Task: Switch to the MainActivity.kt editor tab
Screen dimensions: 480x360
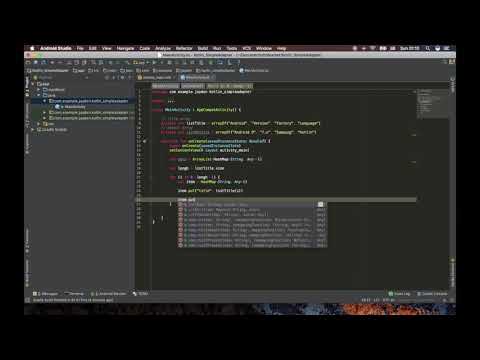Action: tap(197, 77)
